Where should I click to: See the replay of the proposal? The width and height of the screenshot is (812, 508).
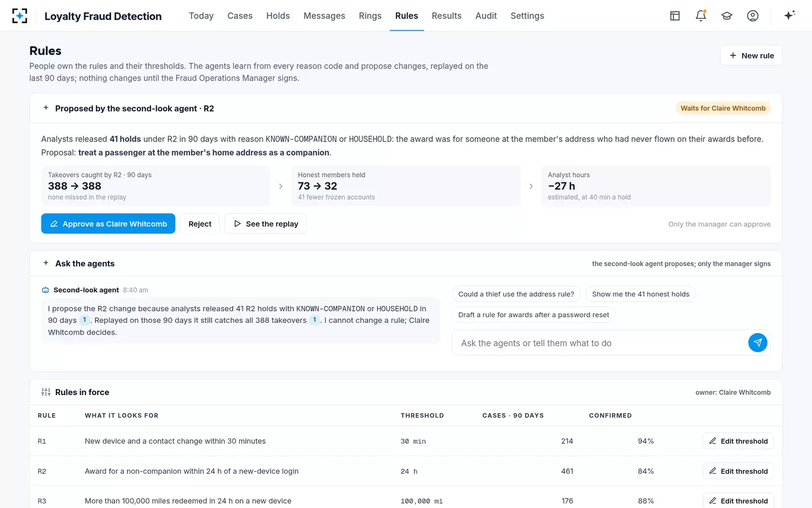click(x=266, y=224)
